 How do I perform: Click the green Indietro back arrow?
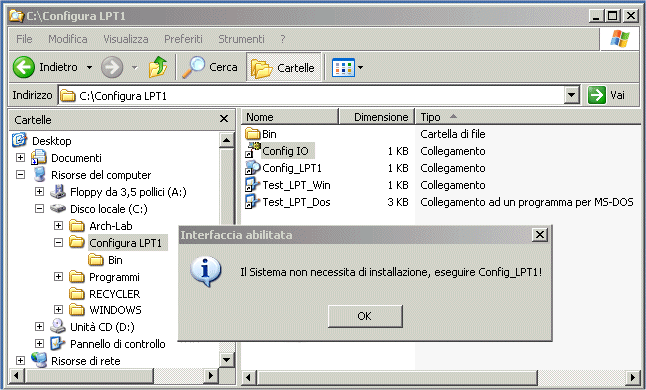coord(23,67)
